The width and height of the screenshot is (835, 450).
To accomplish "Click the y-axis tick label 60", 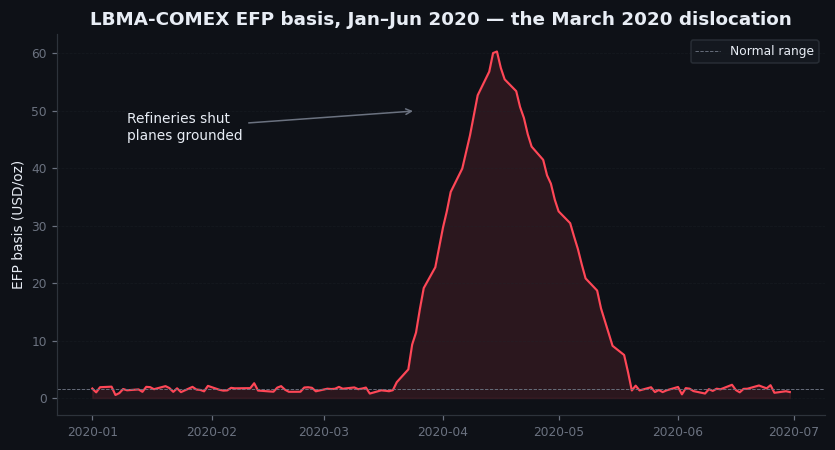I will click(x=39, y=54).
